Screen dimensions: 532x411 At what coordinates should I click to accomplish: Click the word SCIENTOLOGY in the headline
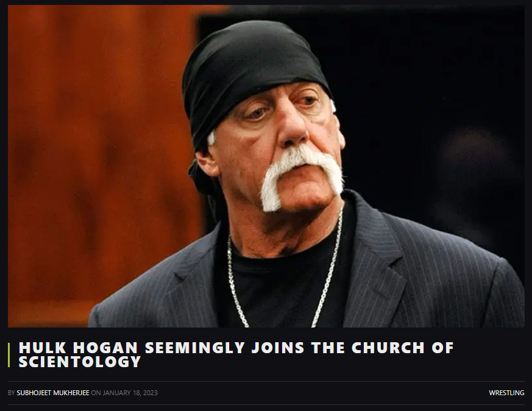pos(80,362)
